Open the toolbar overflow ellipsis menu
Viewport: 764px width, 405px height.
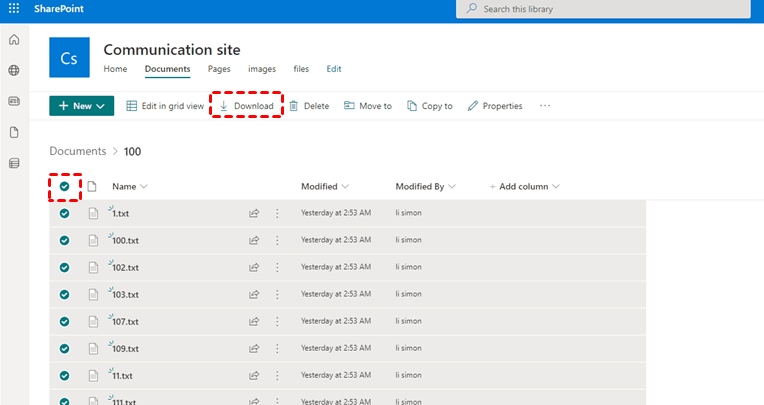click(x=545, y=106)
